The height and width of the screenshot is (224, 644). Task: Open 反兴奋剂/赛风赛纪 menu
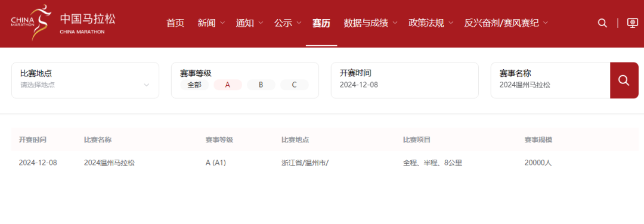pos(506,23)
